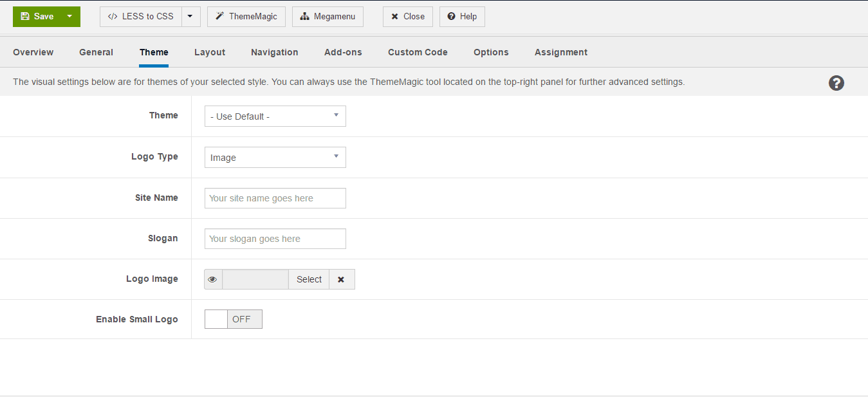Click the green Save button
Image resolution: width=868 pixels, height=397 pixels.
[x=37, y=17]
